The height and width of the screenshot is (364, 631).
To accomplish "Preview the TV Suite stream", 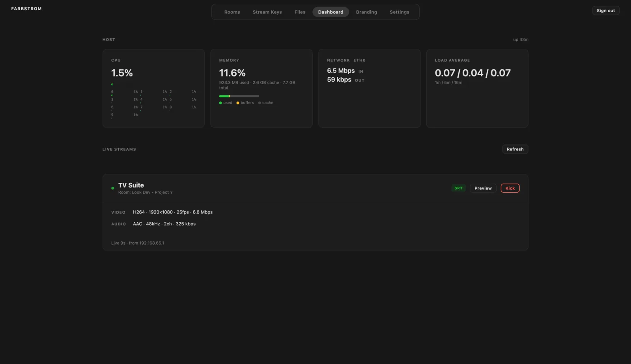I will pos(483,188).
